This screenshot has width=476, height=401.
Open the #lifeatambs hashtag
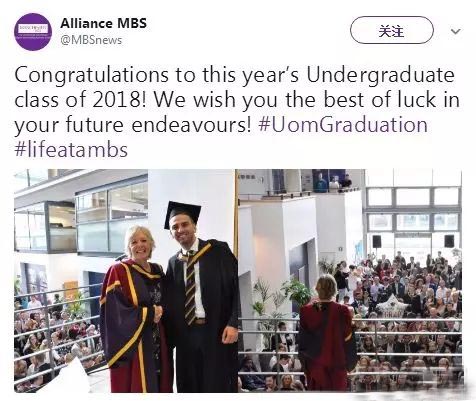pyautogui.click(x=71, y=150)
